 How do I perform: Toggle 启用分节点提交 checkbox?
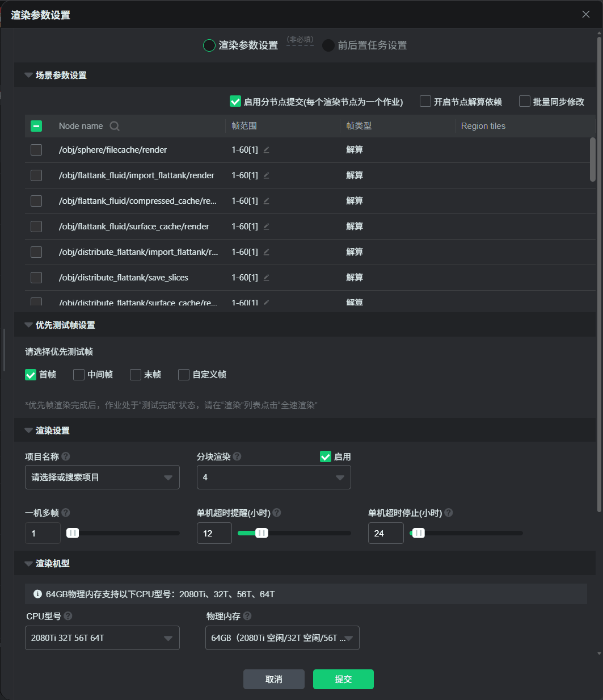click(x=235, y=102)
